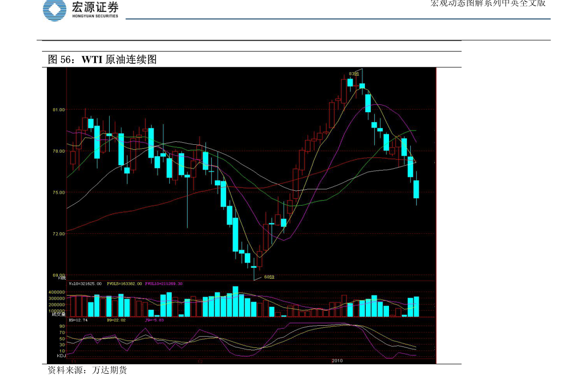588x385 pixels.
Task: Select the 'D9=22.02' indicator value
Action: pos(116,320)
